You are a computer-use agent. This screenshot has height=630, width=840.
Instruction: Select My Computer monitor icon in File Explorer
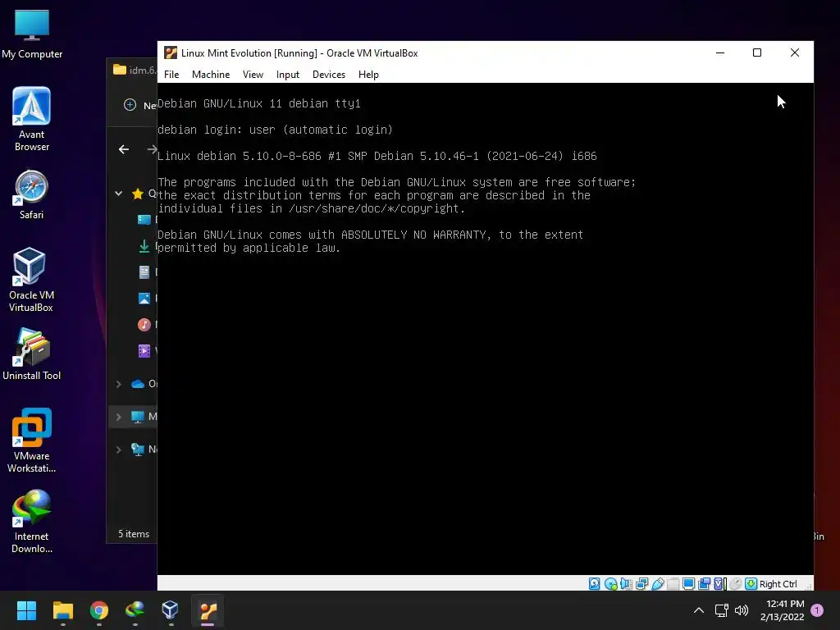click(138, 417)
